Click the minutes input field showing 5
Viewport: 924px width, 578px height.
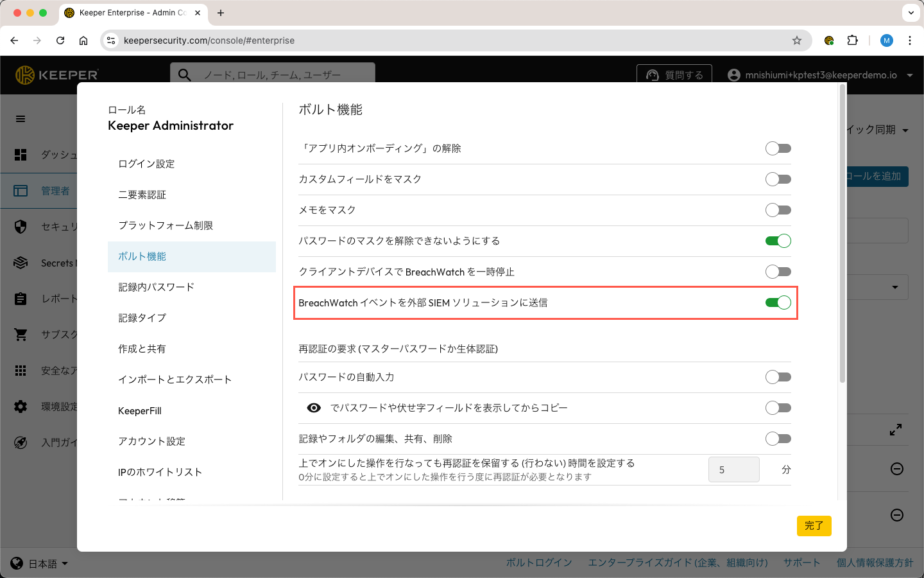tap(733, 470)
